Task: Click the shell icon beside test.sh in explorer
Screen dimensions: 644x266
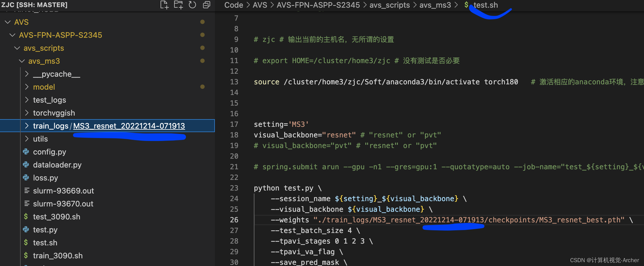Action: 26,242
